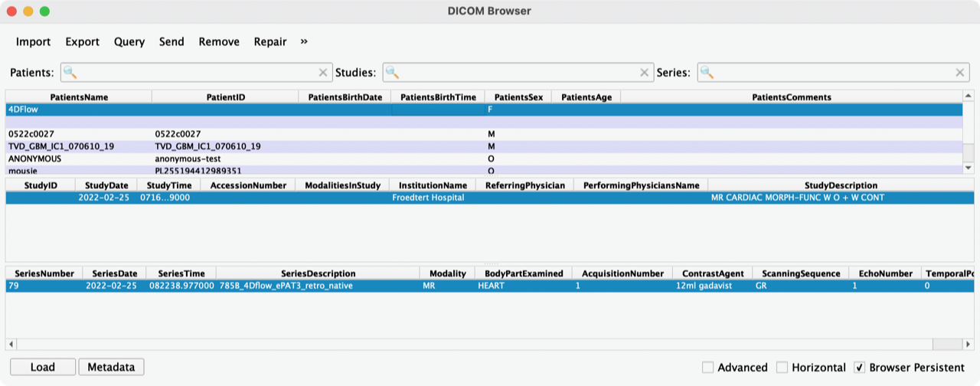This screenshot has width=980, height=386.
Task: Uncheck the Browser Persistent option
Action: (860, 368)
